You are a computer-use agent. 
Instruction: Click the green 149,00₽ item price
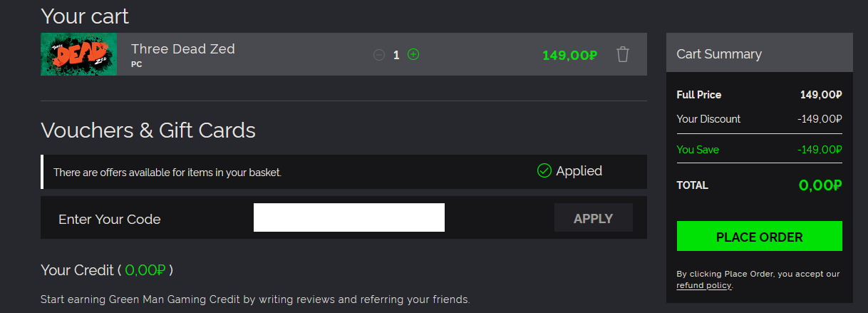tap(569, 55)
